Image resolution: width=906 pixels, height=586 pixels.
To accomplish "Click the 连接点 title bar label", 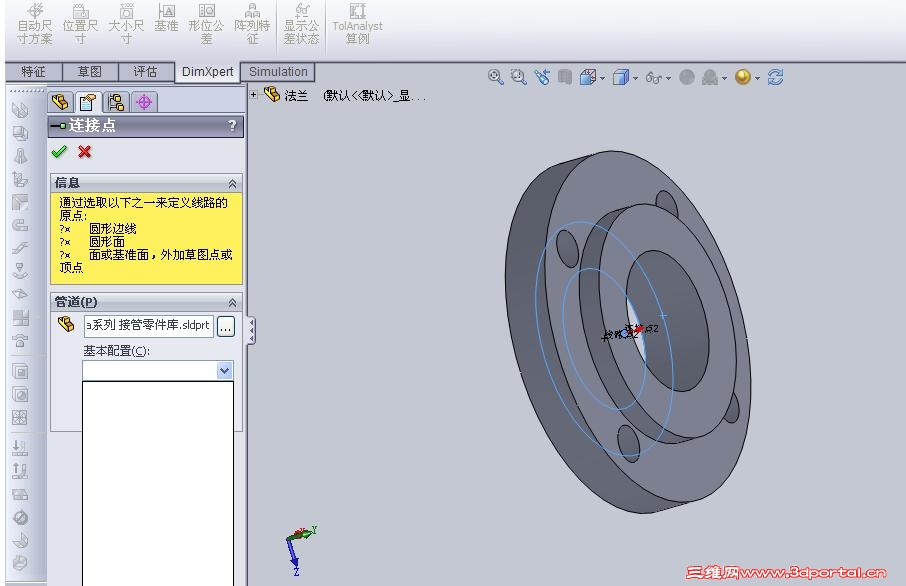I will coord(92,125).
